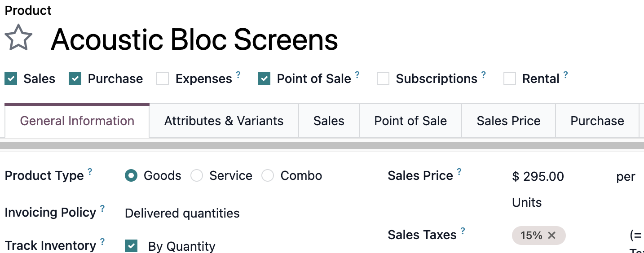
Task: Open help tooltip beside Subscriptions
Action: (484, 74)
